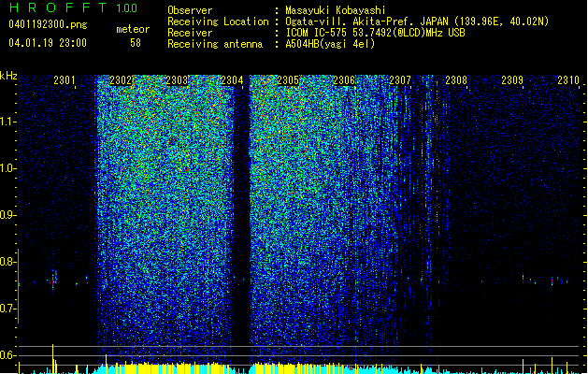This screenshot has height=374, width=588.
Task: Click the date stamp 04.01.19 23:00
Action: (48, 43)
